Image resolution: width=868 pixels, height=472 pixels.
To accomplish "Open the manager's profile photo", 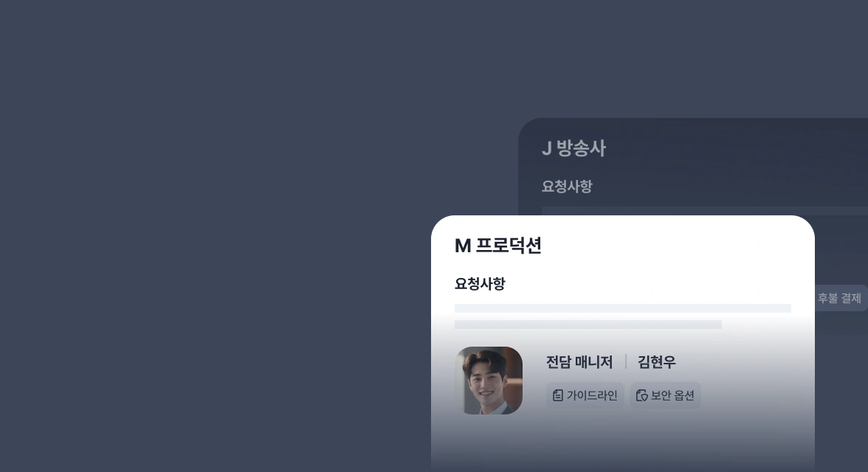I will (489, 381).
